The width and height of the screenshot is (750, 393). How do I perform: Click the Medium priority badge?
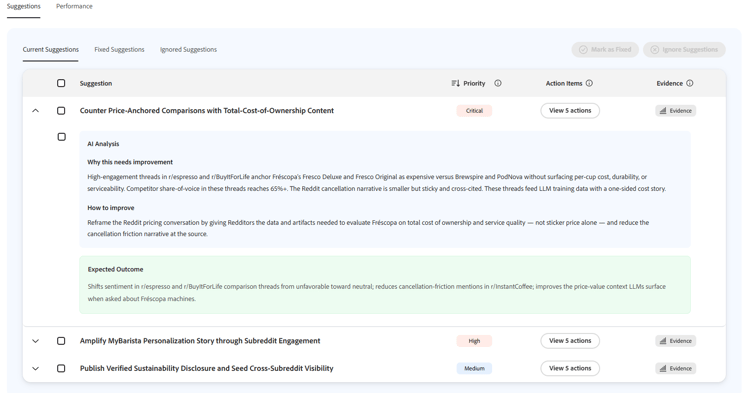pos(474,369)
